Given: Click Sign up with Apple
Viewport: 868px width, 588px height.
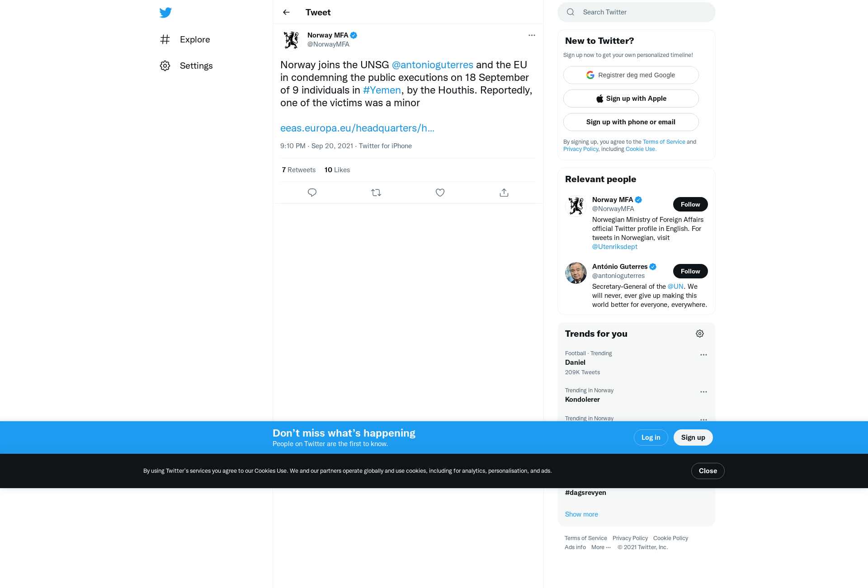Looking at the screenshot, I should 631,99.
